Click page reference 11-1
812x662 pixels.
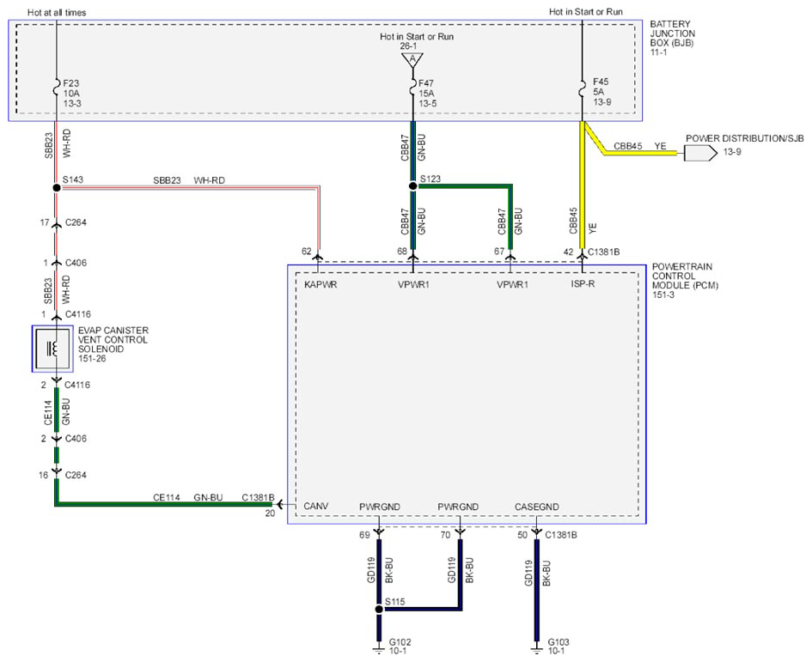pyautogui.click(x=658, y=52)
